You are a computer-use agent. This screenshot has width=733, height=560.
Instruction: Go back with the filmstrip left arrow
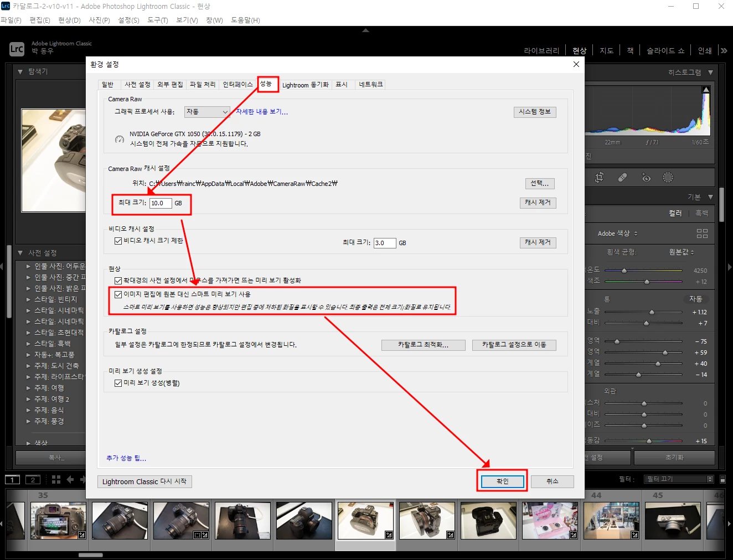tap(70, 480)
